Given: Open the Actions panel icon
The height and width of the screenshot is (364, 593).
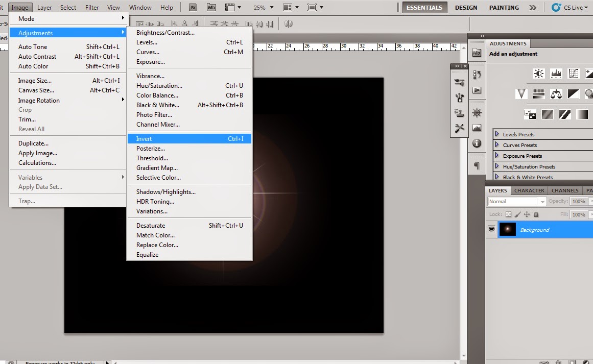Looking at the screenshot, I should tap(477, 90).
